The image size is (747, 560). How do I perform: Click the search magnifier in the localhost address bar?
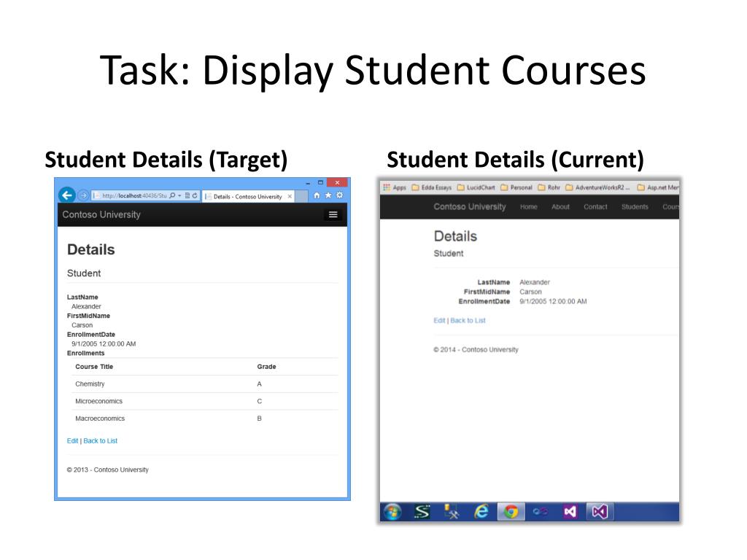(x=172, y=195)
